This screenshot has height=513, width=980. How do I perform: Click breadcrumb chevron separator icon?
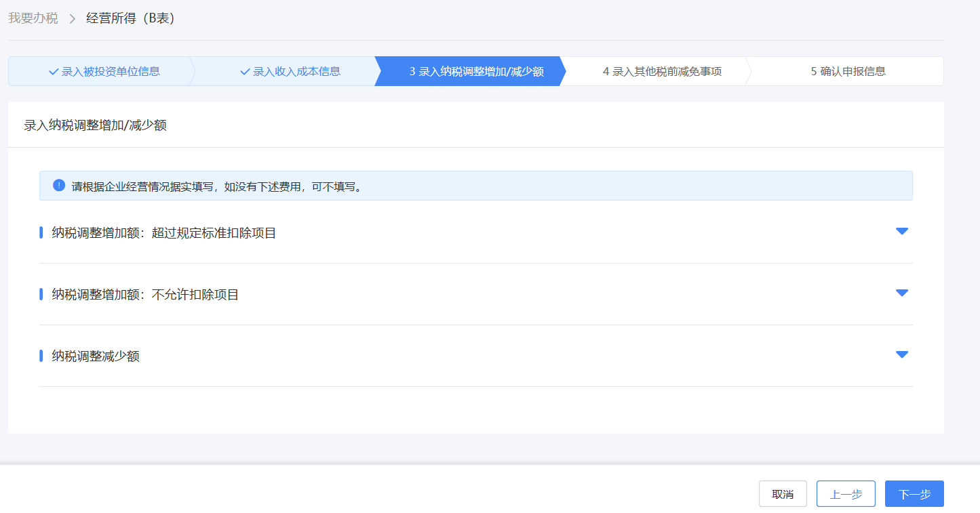[73, 19]
